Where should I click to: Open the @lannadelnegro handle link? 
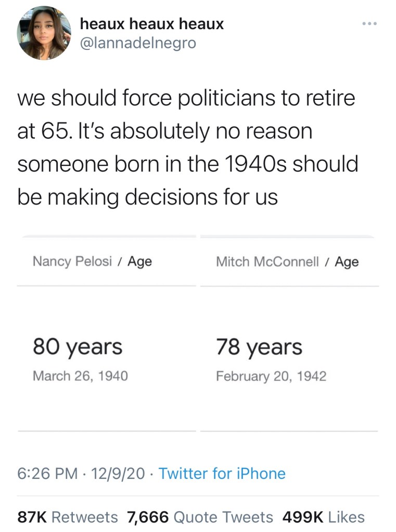click(x=137, y=43)
